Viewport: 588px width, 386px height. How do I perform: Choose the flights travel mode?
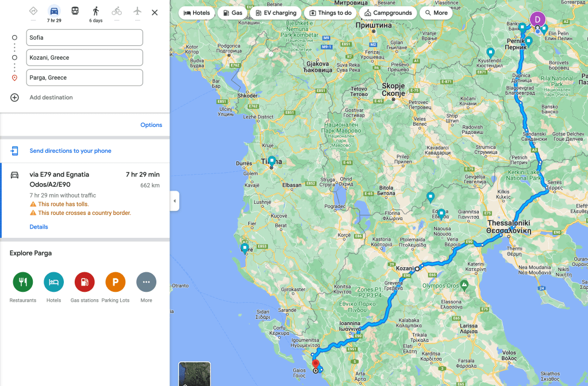pyautogui.click(x=137, y=11)
